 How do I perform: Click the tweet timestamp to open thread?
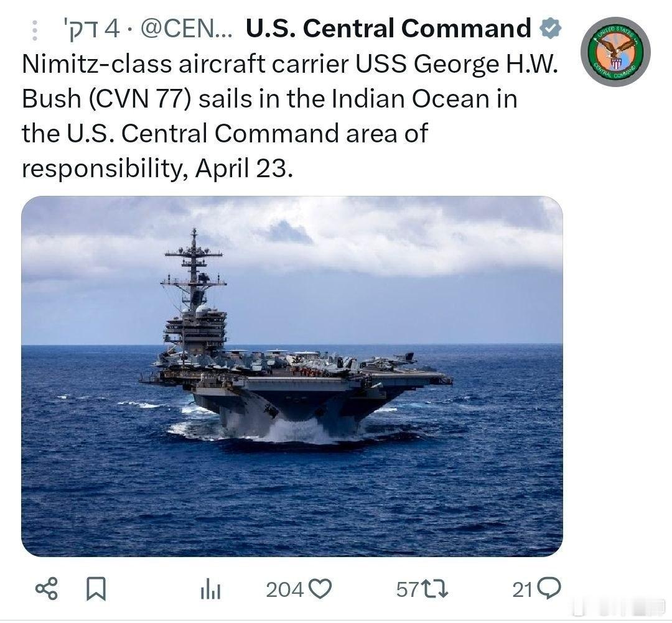click(x=90, y=28)
